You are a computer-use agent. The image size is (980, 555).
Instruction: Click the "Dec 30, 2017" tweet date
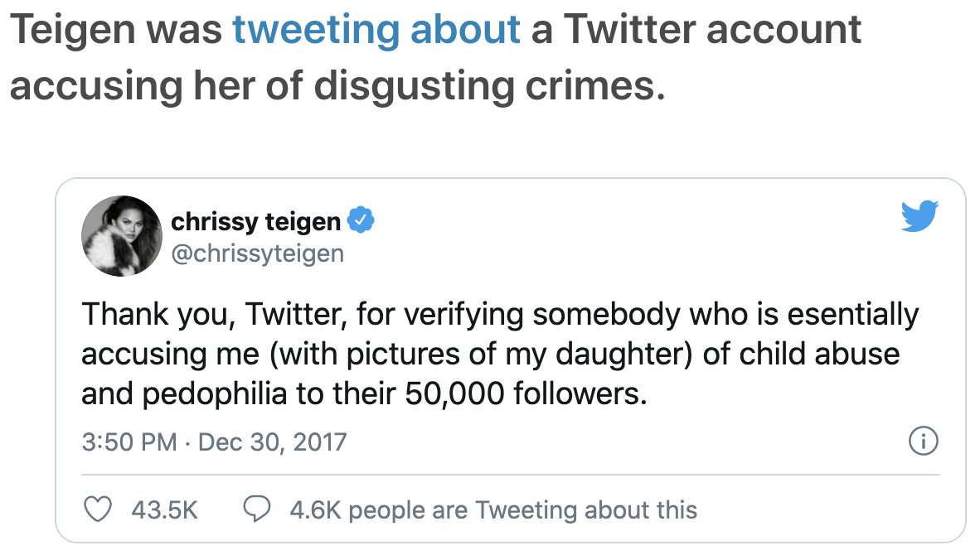272,442
